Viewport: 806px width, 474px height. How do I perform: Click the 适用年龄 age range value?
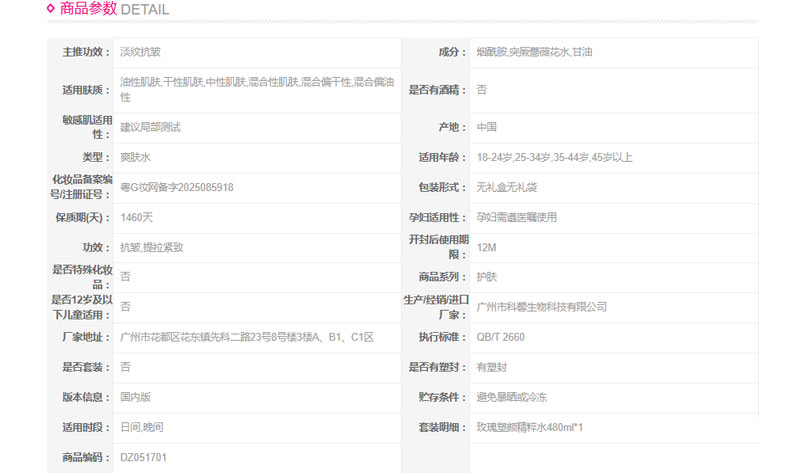[554, 157]
